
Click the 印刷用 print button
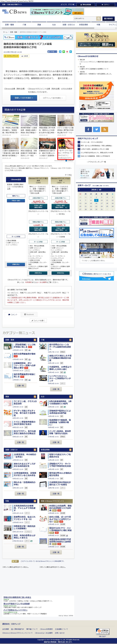coord(25,56)
